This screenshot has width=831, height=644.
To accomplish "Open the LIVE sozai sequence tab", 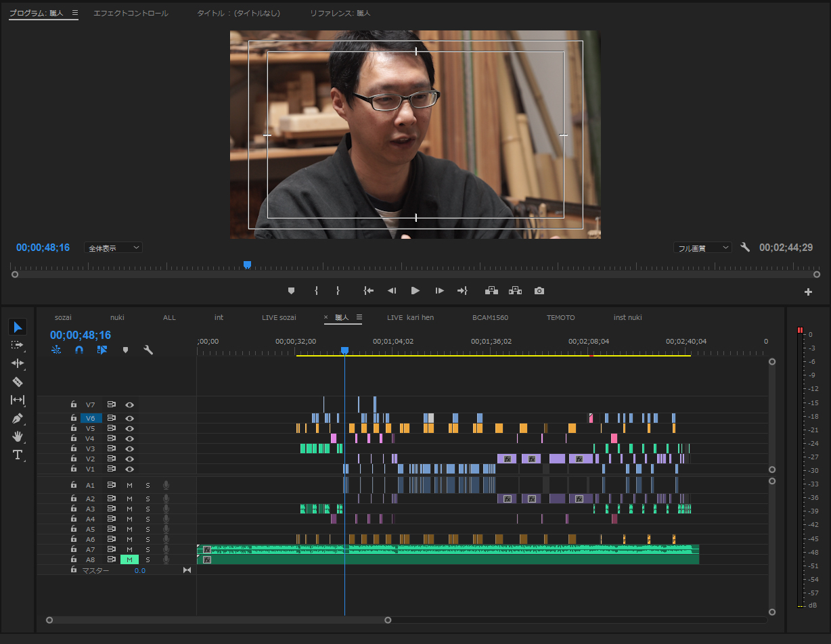I will 279,317.
